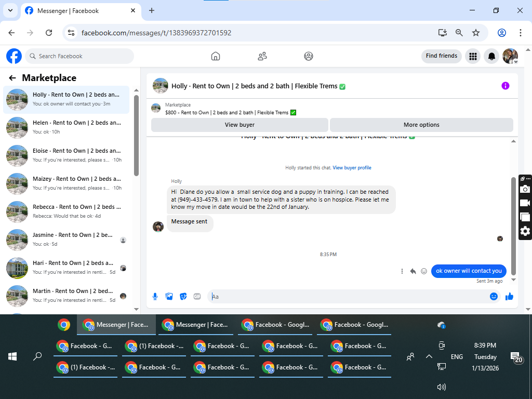Open the Facebook menu grid icon

point(473,56)
